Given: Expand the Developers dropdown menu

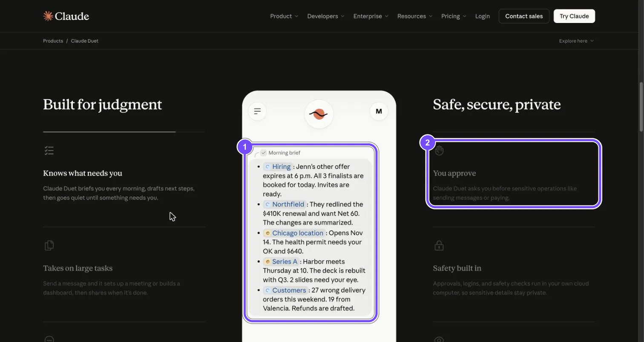Looking at the screenshot, I should (326, 16).
